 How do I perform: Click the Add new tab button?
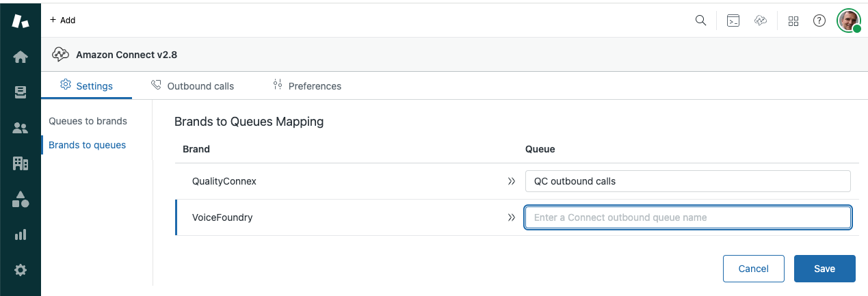[63, 21]
